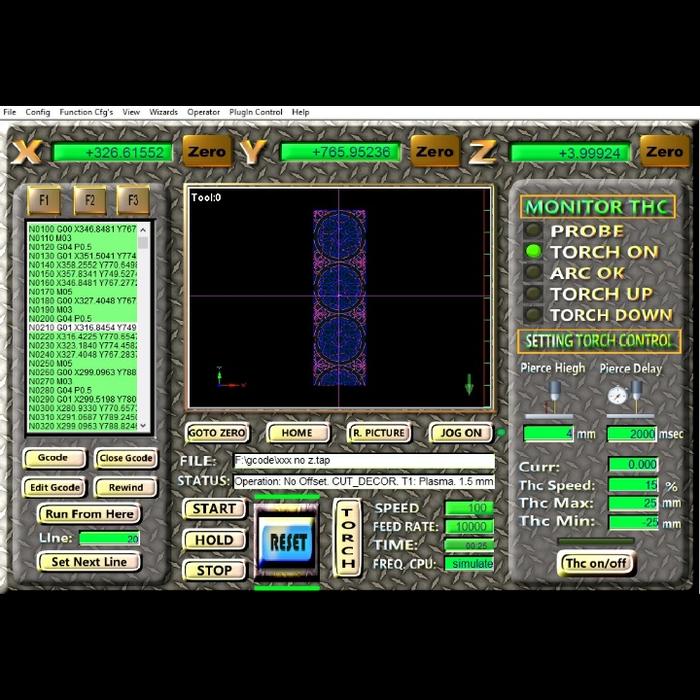The width and height of the screenshot is (700, 700).
Task: Click the Thc Max value field
Action: [x=632, y=503]
